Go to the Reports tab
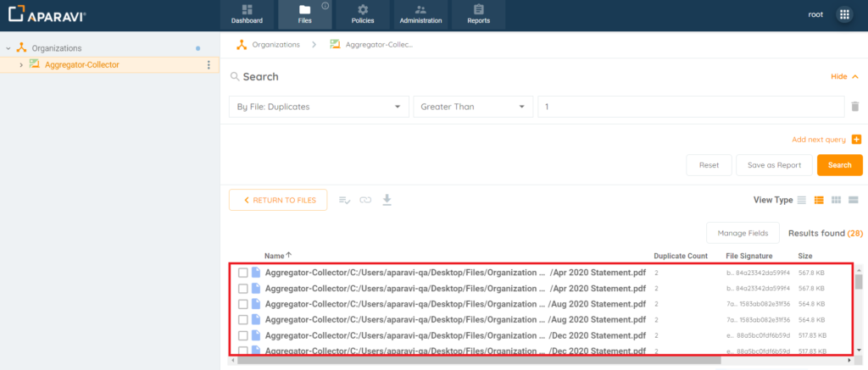Screen dimensions: 868x370 click(478, 14)
